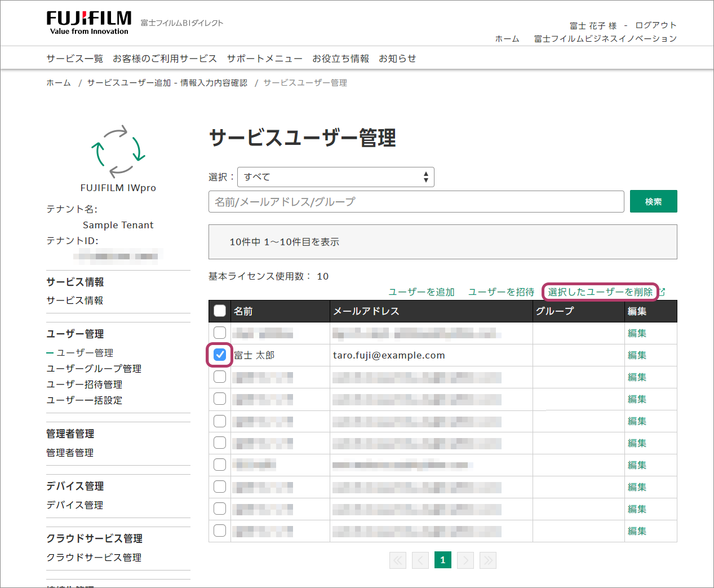
Task: Select page 1 in pagination
Action: 443,560
